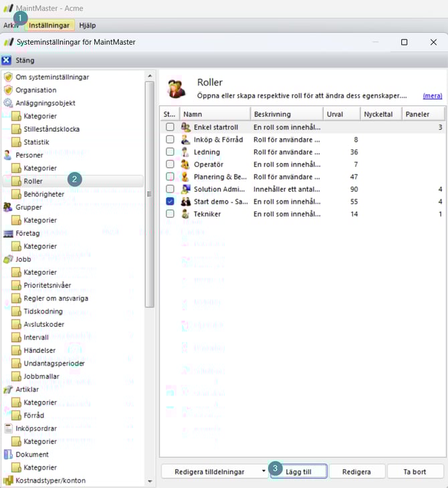The image size is (448, 488).
Task: Click the splitter grip between panels
Action: click(x=149, y=195)
